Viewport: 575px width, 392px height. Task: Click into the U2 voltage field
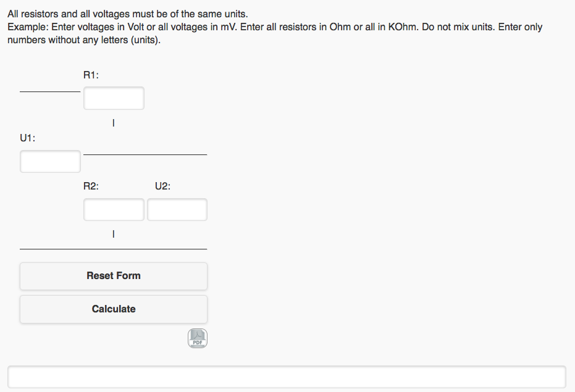click(x=177, y=210)
